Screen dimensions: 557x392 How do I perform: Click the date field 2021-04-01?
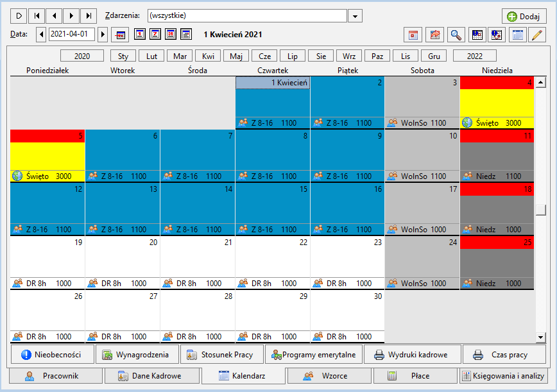point(71,34)
